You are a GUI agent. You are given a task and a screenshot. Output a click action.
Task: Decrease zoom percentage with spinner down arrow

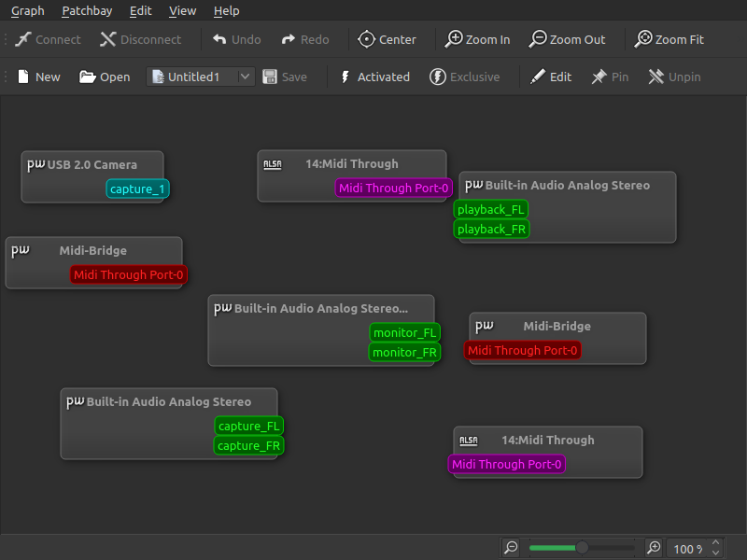click(x=716, y=553)
